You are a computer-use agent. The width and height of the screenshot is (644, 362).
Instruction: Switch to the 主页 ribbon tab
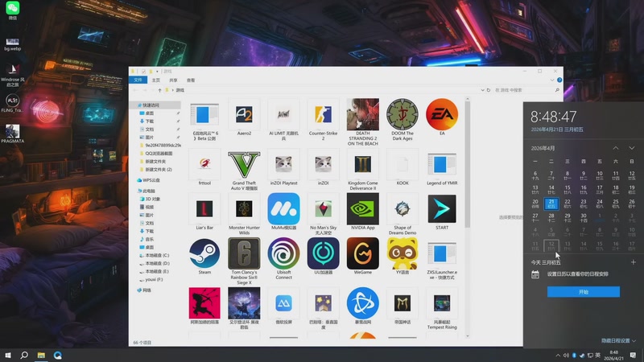pyautogui.click(x=156, y=80)
